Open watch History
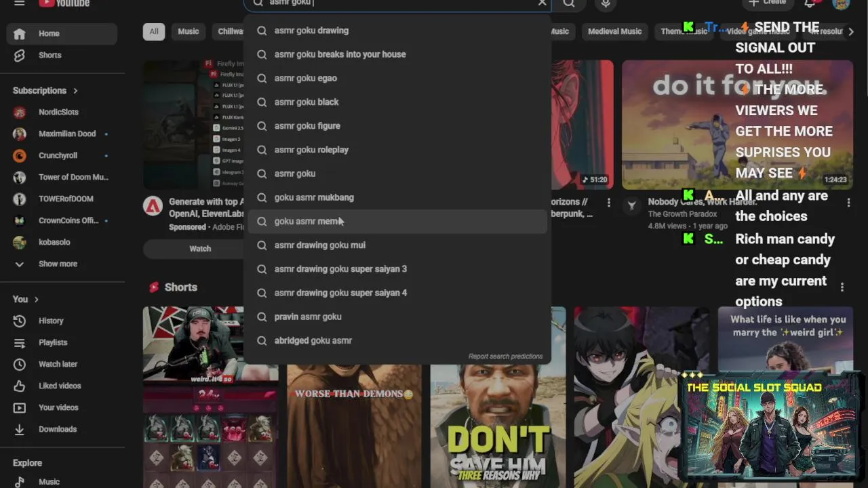868x488 pixels. (62, 321)
